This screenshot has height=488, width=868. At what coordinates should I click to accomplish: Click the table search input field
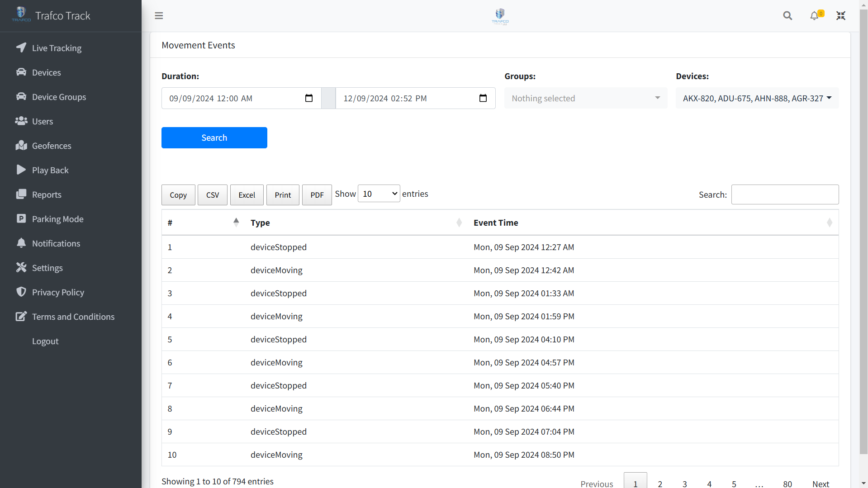click(x=785, y=194)
